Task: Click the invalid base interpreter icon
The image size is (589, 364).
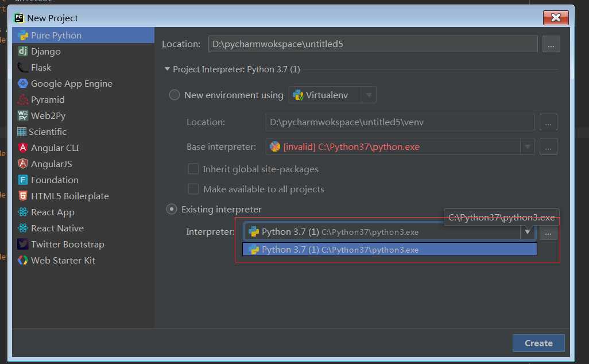Action: coord(275,146)
